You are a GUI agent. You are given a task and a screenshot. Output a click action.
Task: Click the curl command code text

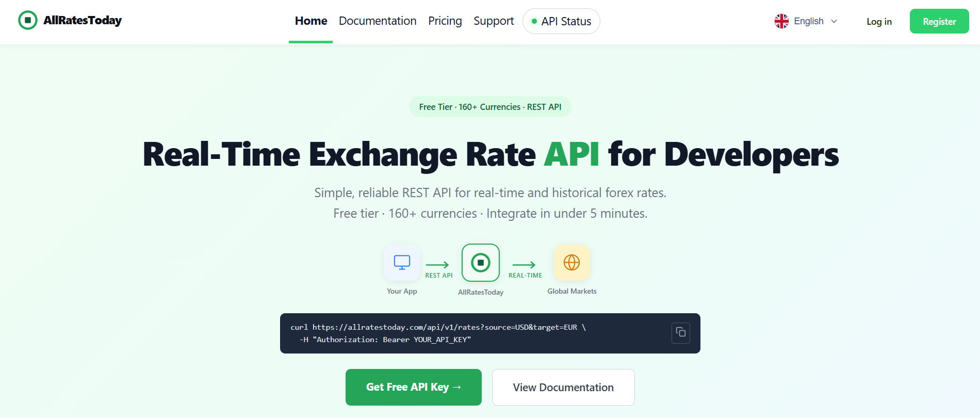438,333
